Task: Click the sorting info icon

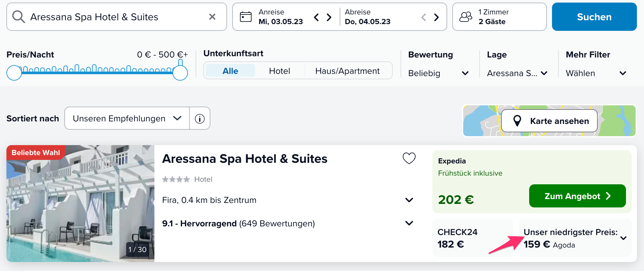Action: tap(200, 118)
